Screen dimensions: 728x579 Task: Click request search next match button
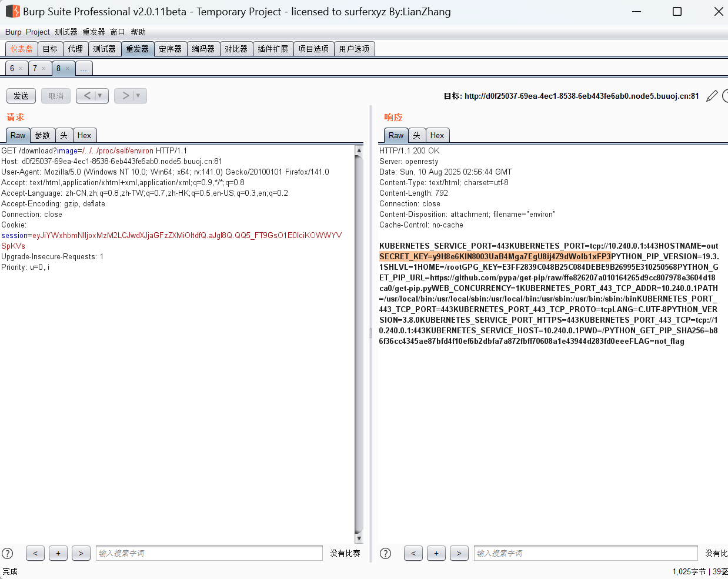[81, 553]
